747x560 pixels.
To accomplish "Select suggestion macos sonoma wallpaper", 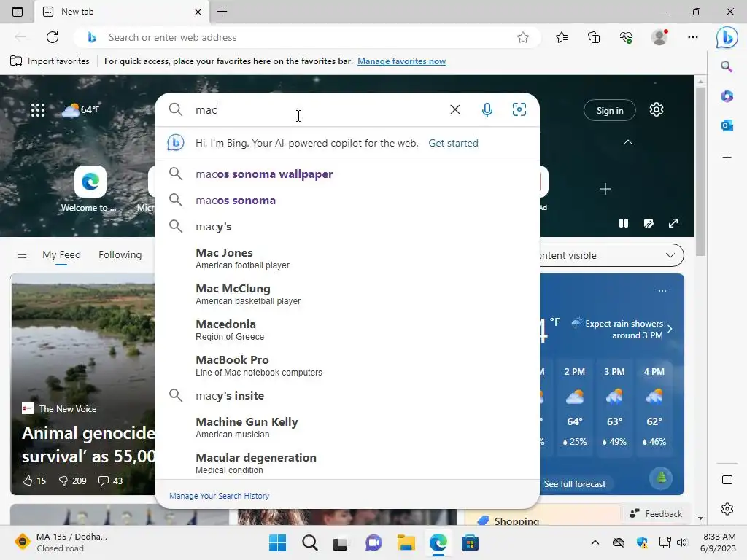I will 347,174.
